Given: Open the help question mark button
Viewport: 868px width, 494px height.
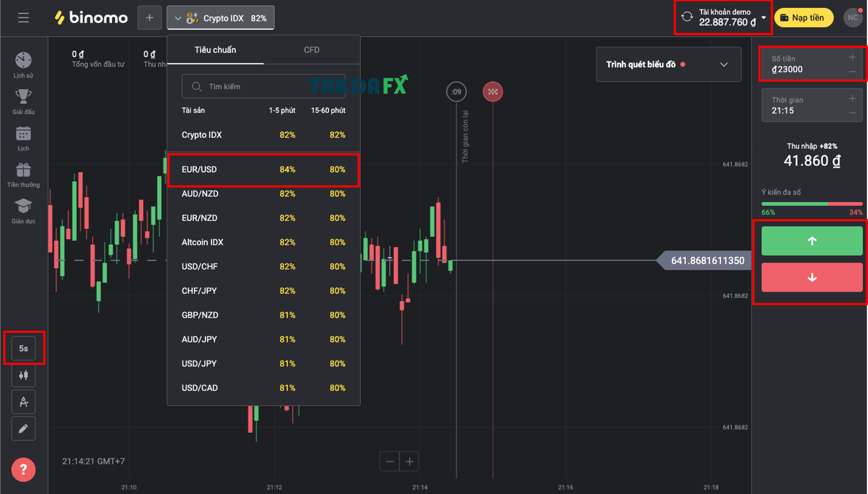Looking at the screenshot, I should (x=23, y=469).
